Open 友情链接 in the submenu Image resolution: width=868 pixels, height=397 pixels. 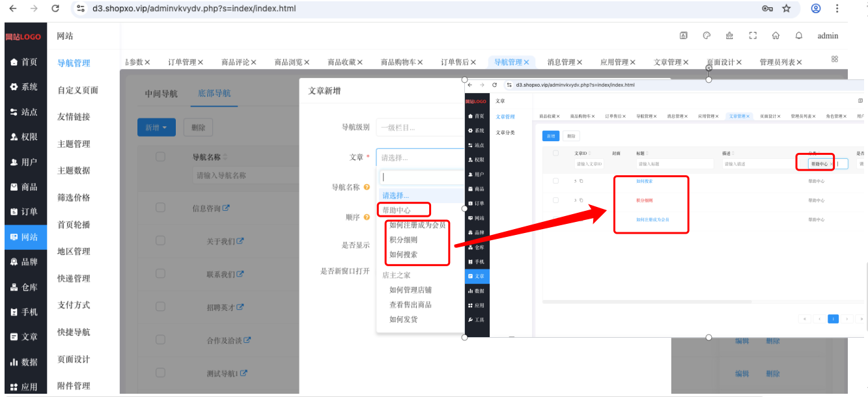point(74,117)
